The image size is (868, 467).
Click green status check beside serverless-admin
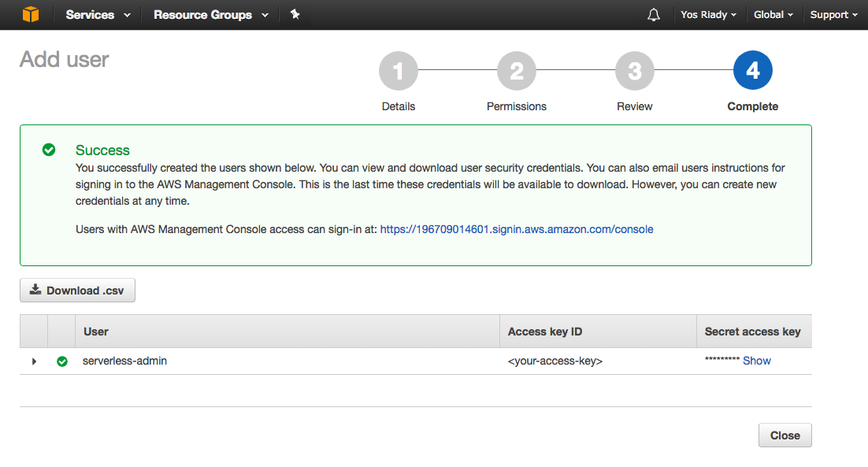coord(62,361)
